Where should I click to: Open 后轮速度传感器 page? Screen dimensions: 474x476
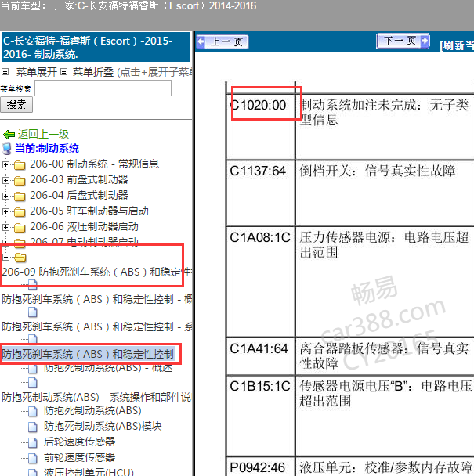[79, 442]
